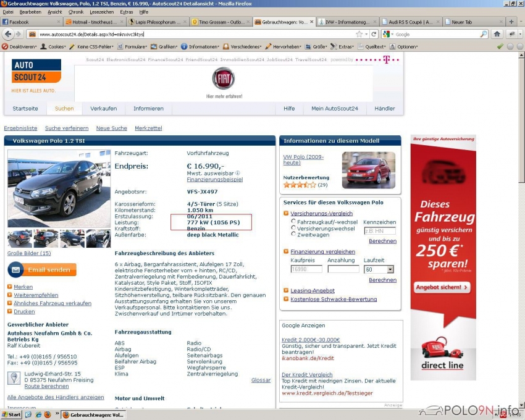Open the Quelltext developer toolbar item
The width and height of the screenshot is (525, 420).
(372, 46)
